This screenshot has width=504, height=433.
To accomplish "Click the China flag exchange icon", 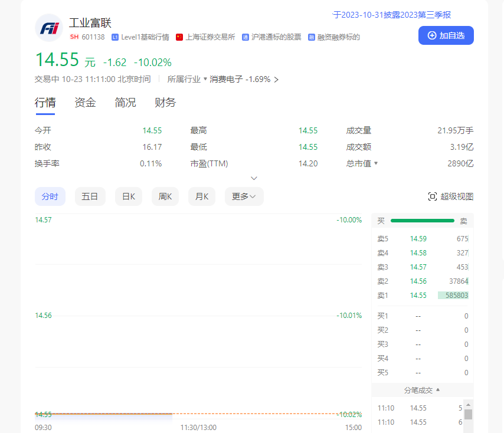I will point(179,37).
